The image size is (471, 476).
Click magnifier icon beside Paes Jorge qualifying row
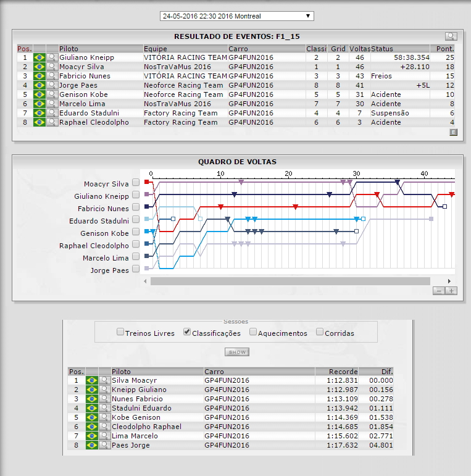tap(104, 445)
